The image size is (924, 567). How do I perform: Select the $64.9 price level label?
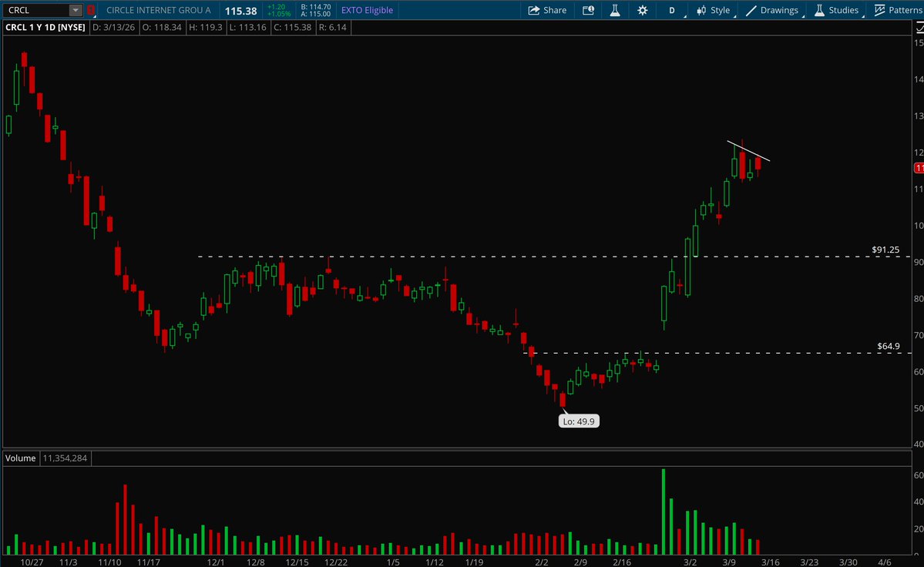[x=889, y=346]
